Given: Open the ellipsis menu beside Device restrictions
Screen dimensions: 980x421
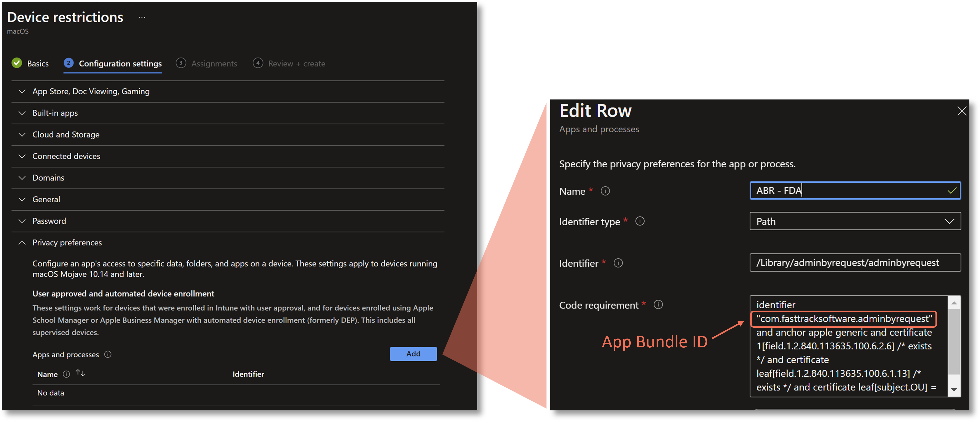Looking at the screenshot, I should coord(142,18).
